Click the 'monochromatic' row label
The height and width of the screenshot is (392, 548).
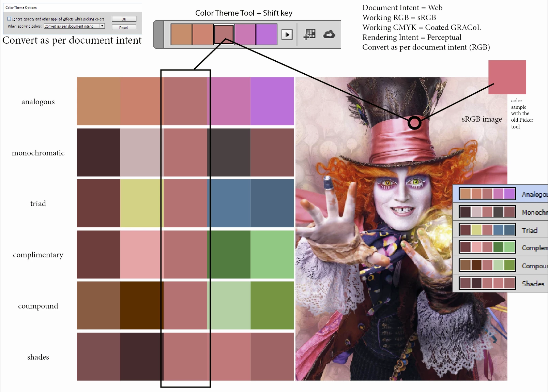tap(38, 153)
